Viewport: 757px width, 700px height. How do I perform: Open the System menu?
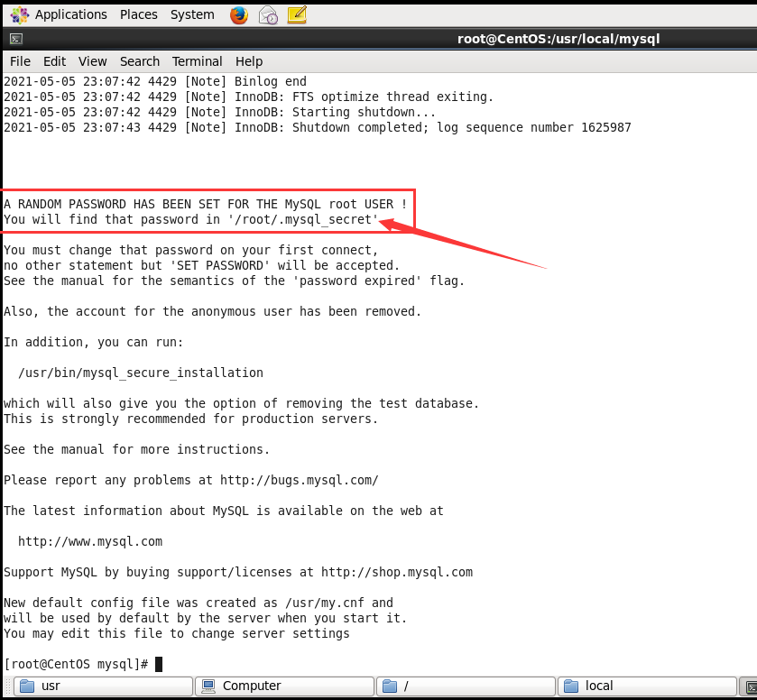pos(192,15)
